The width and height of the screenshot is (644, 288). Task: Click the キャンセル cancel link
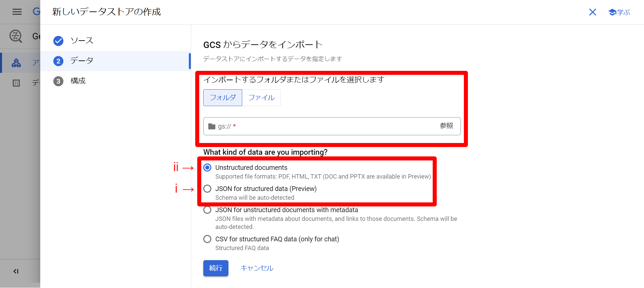257,268
